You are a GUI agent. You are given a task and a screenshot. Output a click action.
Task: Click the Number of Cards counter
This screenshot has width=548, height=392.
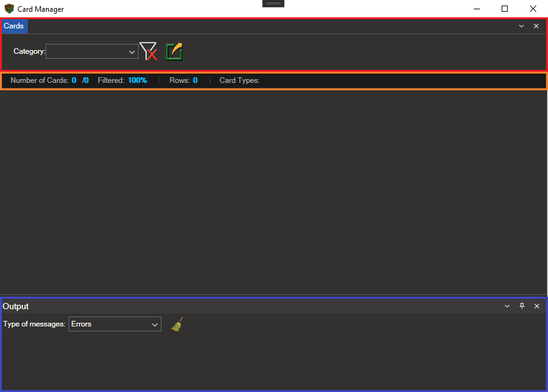(74, 80)
